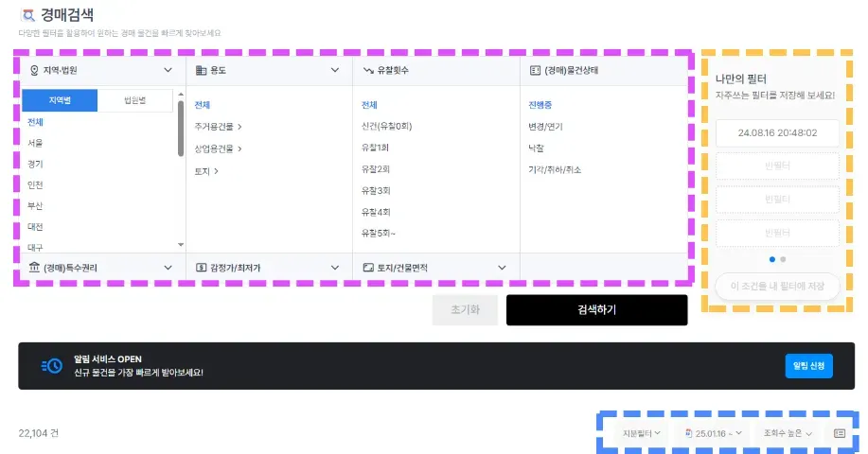Click the calendar icon beside 25.01.16
The width and height of the screenshot is (868, 454).
689,433
